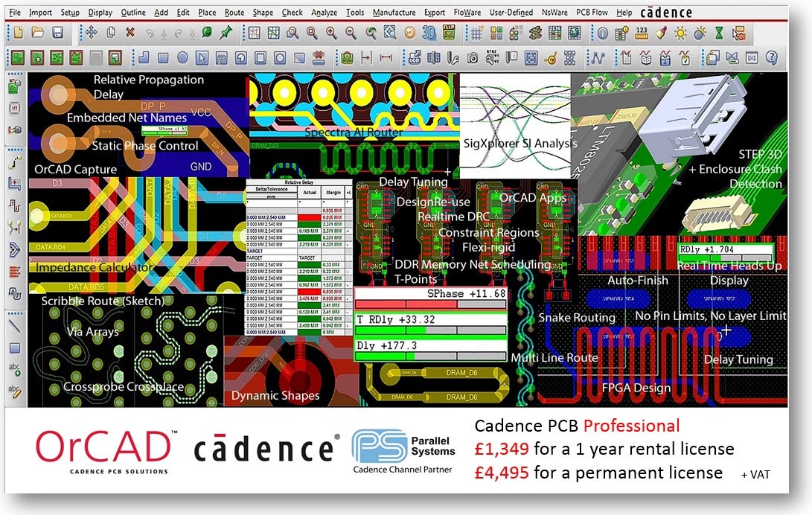Open Help via the question mark icon
812x515 pixels.
[772, 57]
